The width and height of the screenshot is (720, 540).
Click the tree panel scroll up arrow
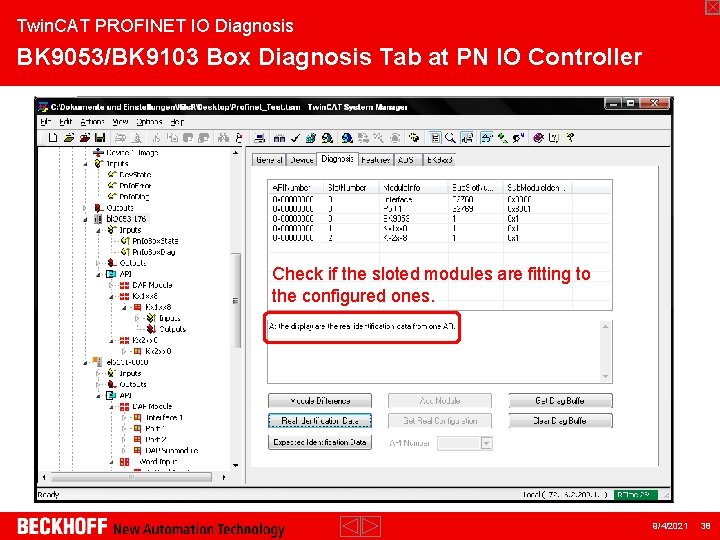coord(236,152)
